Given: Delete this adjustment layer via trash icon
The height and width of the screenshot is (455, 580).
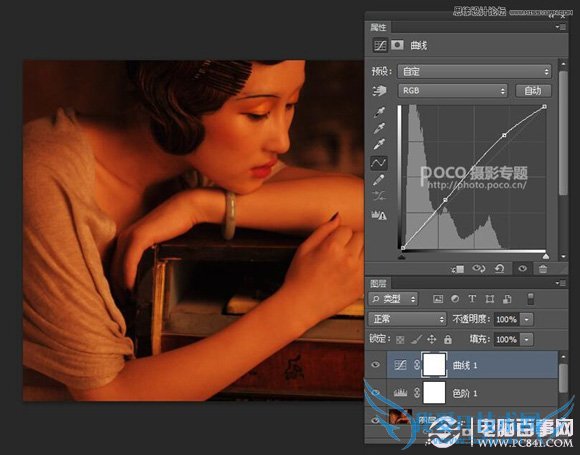Looking at the screenshot, I should tap(543, 269).
